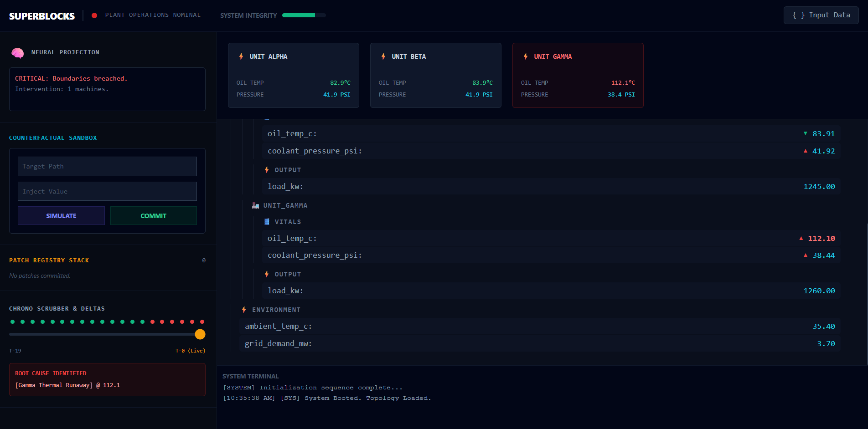This screenshot has width=868, height=429.
Task: Click the lightning bolt icon on Unit Alpha card
Action: (241, 56)
